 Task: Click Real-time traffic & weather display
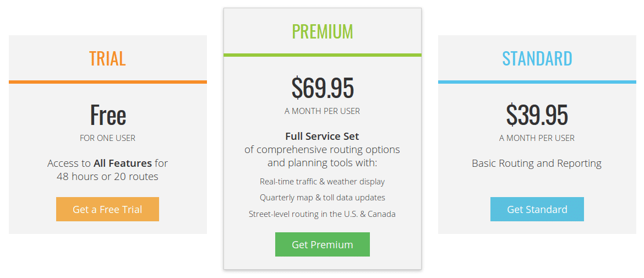coord(322,182)
